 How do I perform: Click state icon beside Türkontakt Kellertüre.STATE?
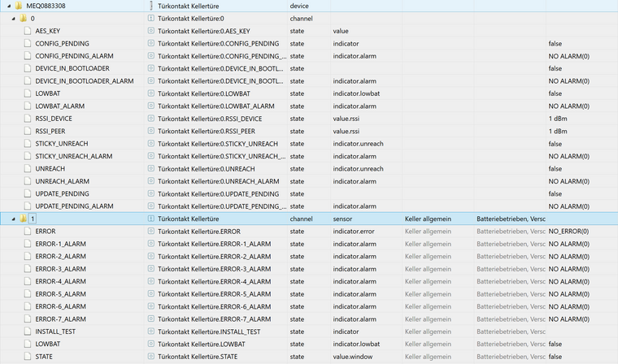click(x=151, y=357)
